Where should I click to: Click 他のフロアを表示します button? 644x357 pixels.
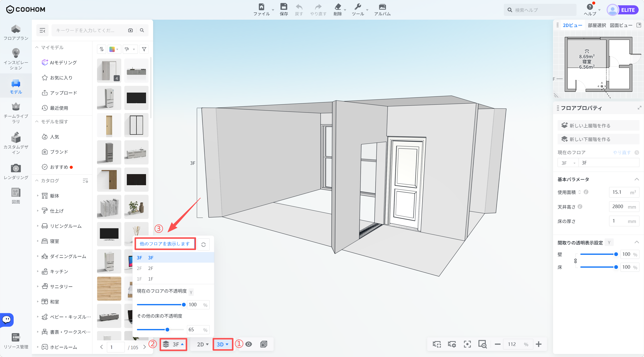pos(165,244)
